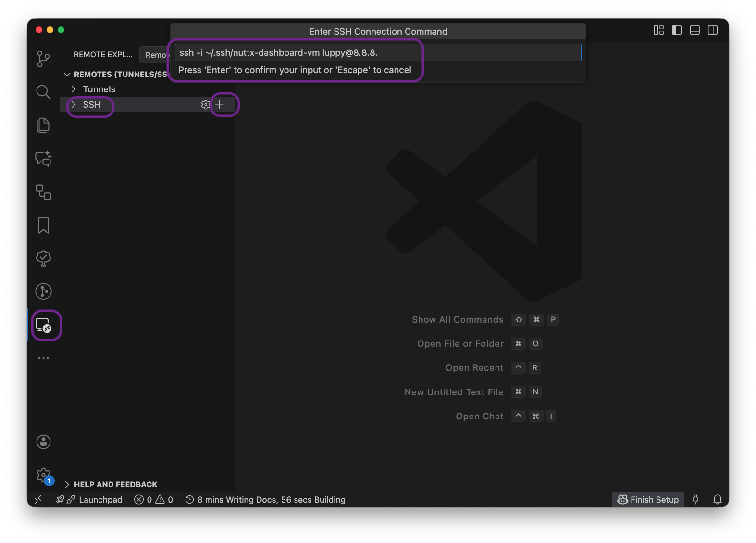756x543 pixels.
Task: Toggle the primary side bar
Action: coord(677,30)
